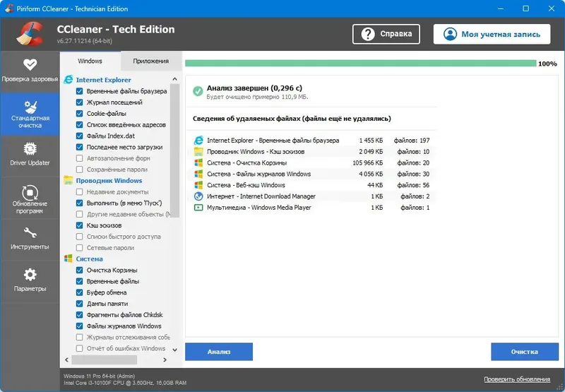This screenshot has width=565, height=392.
Task: Click the green analysis progress bar
Action: tap(360, 64)
